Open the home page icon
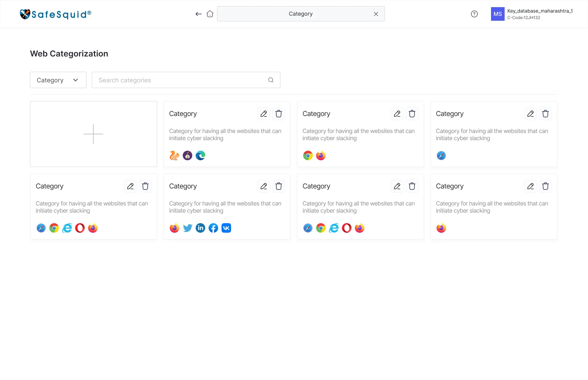 pyautogui.click(x=210, y=14)
